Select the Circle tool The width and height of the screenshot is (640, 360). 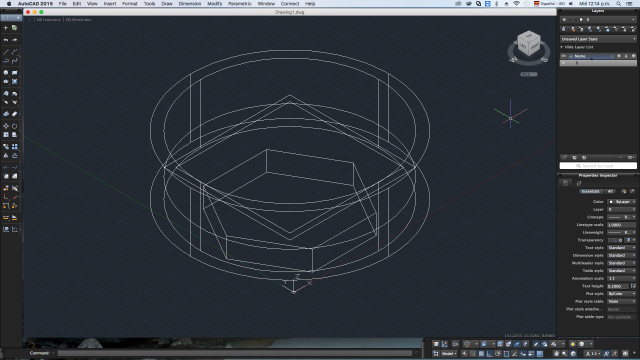pos(6,73)
